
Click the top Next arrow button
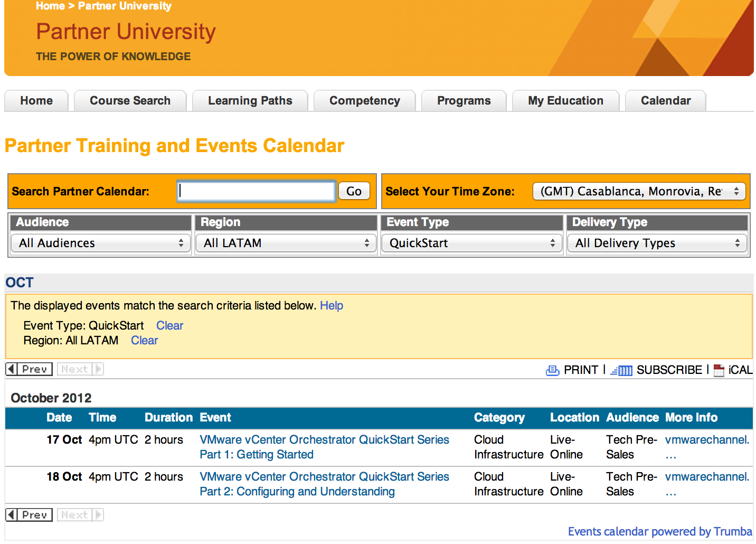click(80, 369)
